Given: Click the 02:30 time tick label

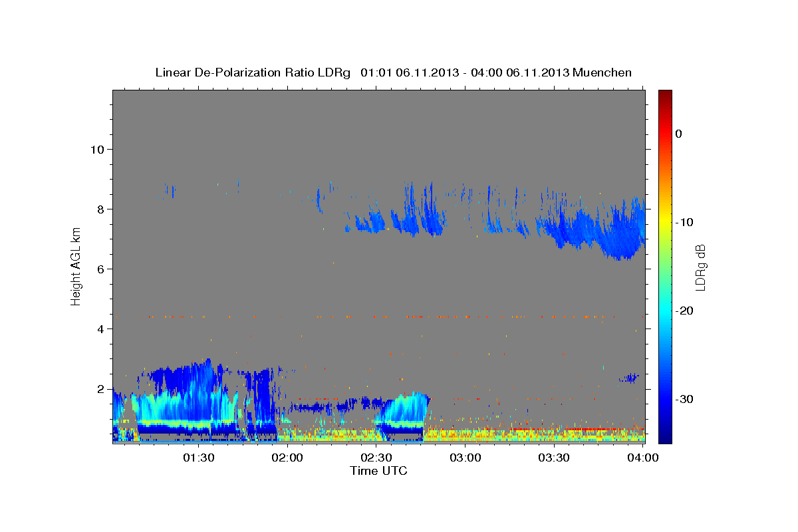Looking at the screenshot, I should pyautogui.click(x=376, y=458).
